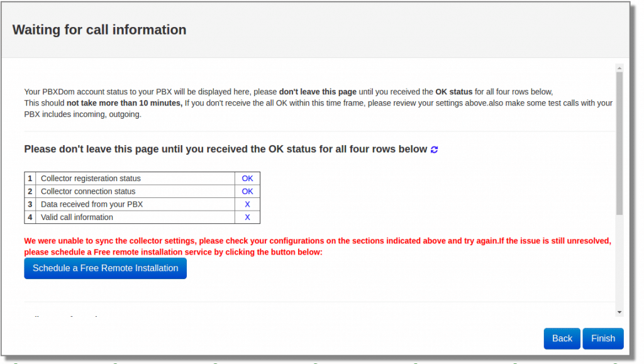Click the red error warning message

click(314, 246)
